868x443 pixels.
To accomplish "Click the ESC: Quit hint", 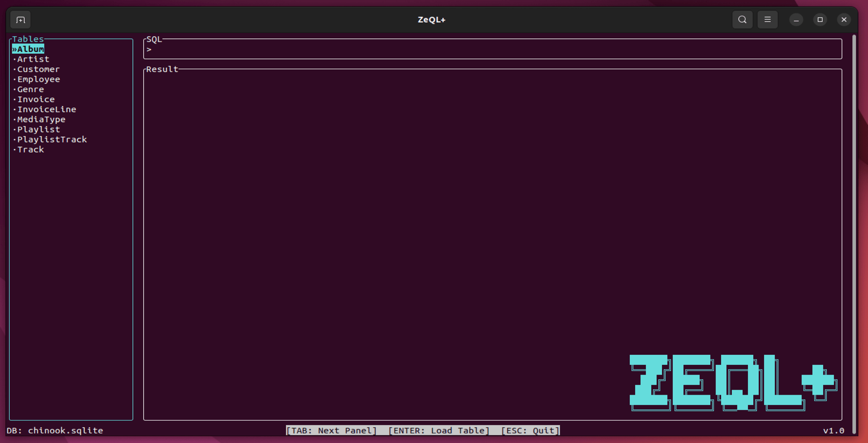I will click(530, 430).
